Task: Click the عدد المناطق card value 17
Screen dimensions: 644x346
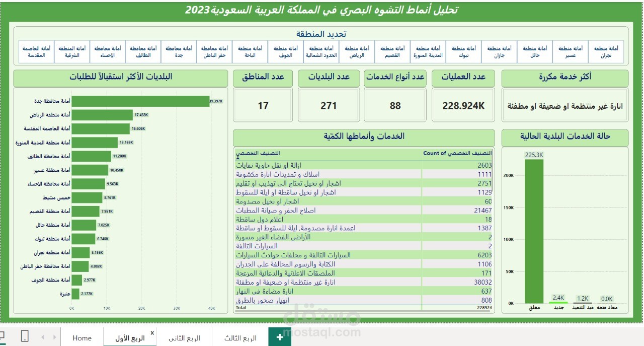Action: (x=263, y=106)
